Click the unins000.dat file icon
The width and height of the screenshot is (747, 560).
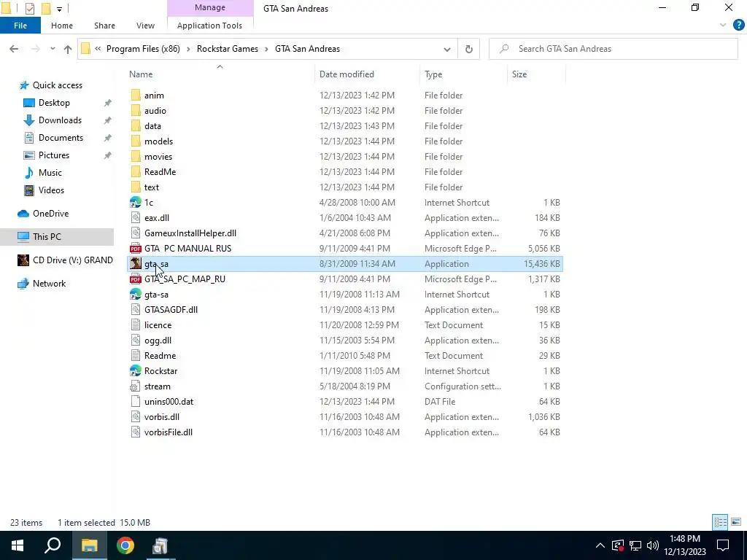click(x=136, y=402)
